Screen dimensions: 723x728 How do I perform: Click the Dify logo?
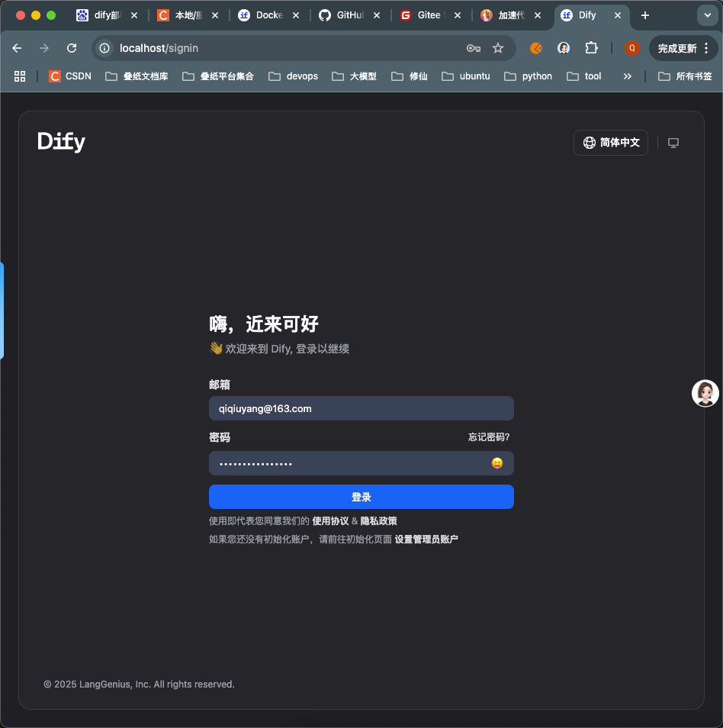tap(61, 142)
